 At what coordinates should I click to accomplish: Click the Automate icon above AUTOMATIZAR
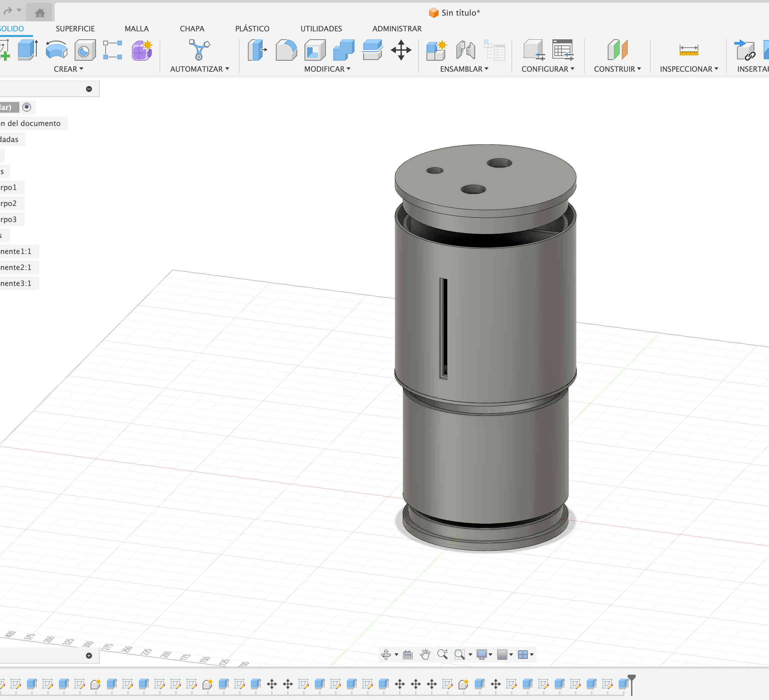pos(199,50)
